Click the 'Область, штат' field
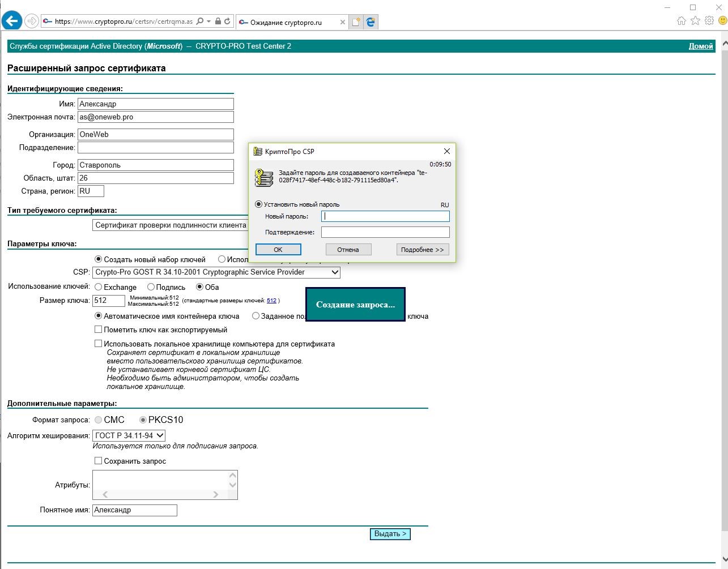 point(156,178)
